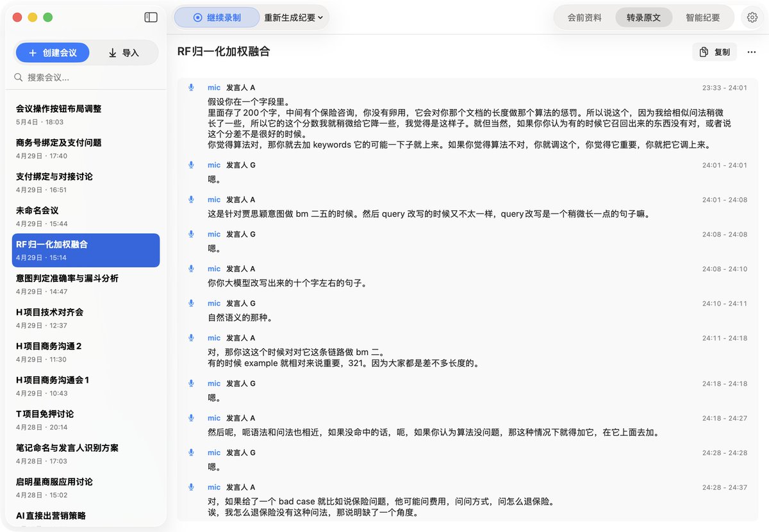The height and width of the screenshot is (532, 769).
Task: Open meeting H项目商务沟通2
Action: (86, 353)
